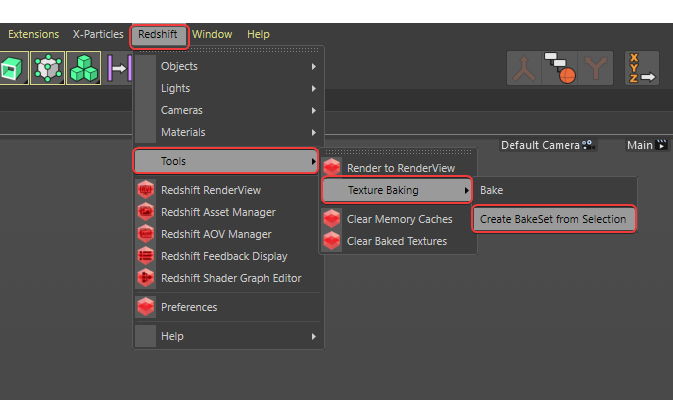The image size is (673, 400).
Task: Expand the Materials submenu
Action: click(x=227, y=132)
